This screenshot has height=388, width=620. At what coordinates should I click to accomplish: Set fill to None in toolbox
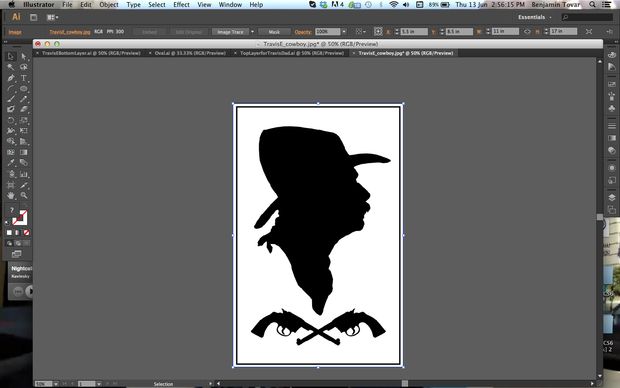click(26, 233)
